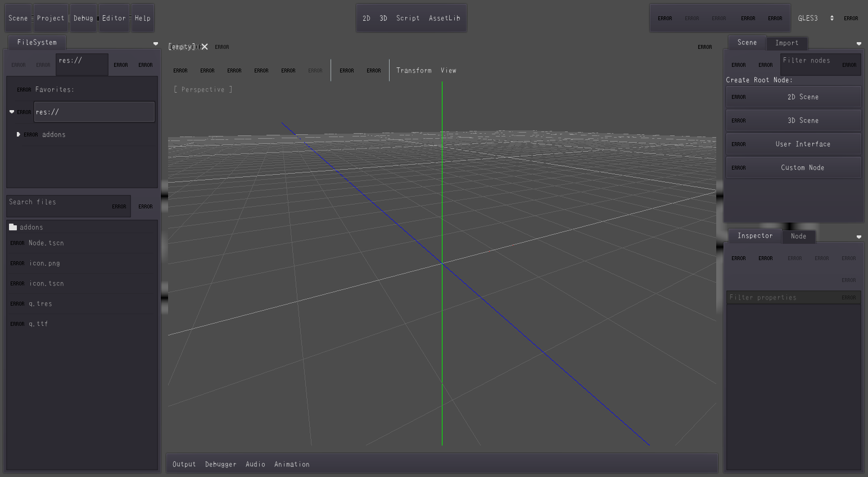Toggle the FileSystem thumbnail/list display mode
This screenshot has height=477, width=868.
(x=146, y=206)
